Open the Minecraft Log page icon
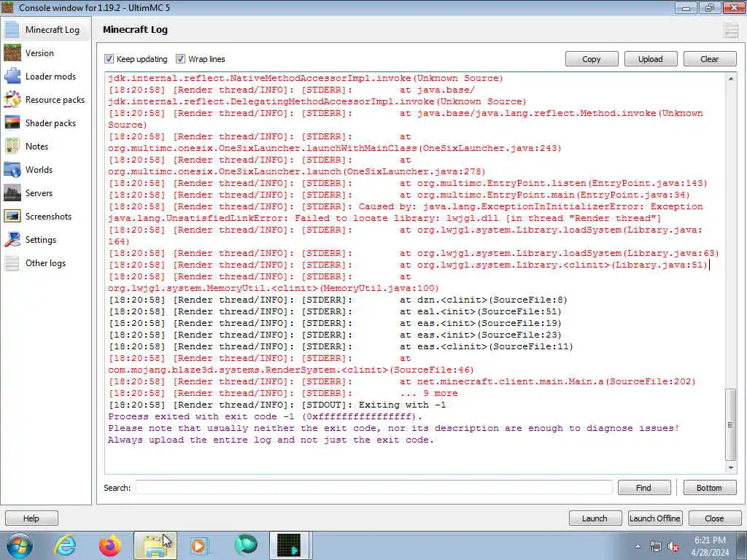This screenshot has height=560, width=747. click(12, 29)
